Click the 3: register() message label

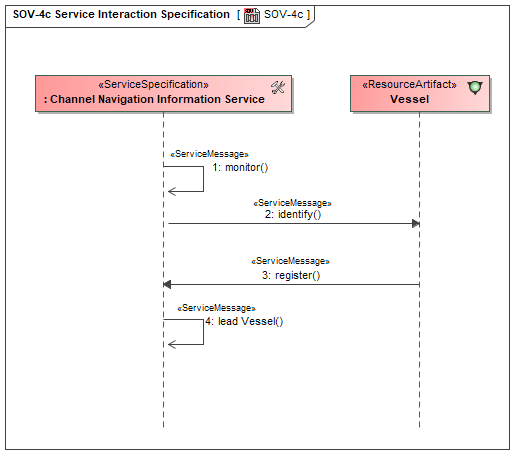(291, 275)
